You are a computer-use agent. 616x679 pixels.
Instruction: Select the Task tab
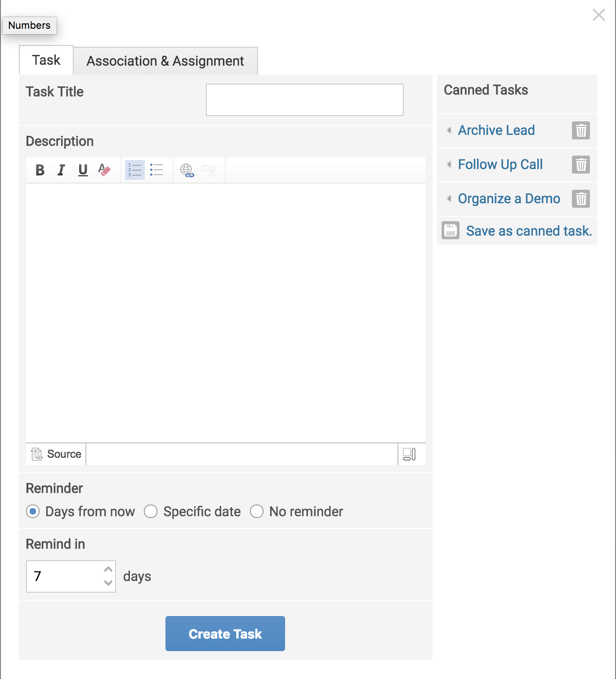pyautogui.click(x=45, y=59)
